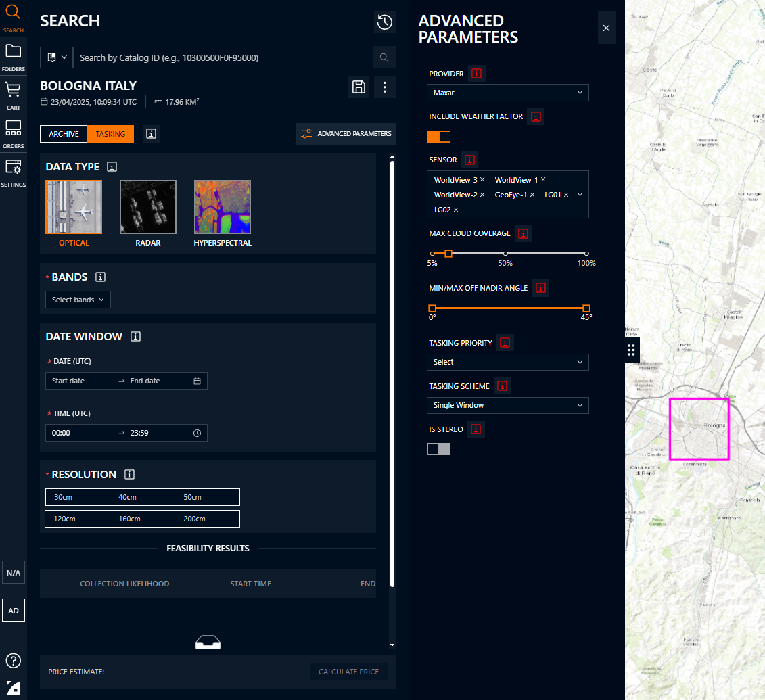Switch to the Tasking tab

pyautogui.click(x=110, y=134)
